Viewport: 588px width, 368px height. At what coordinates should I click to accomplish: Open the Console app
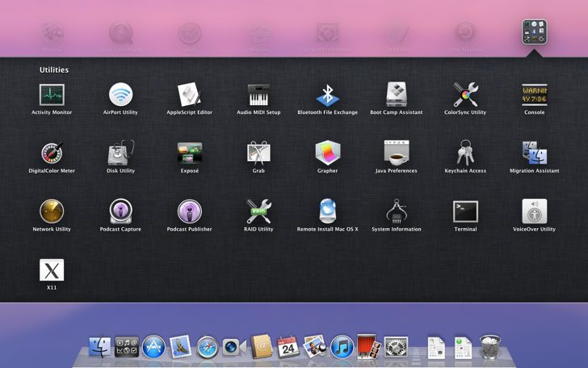pyautogui.click(x=535, y=95)
